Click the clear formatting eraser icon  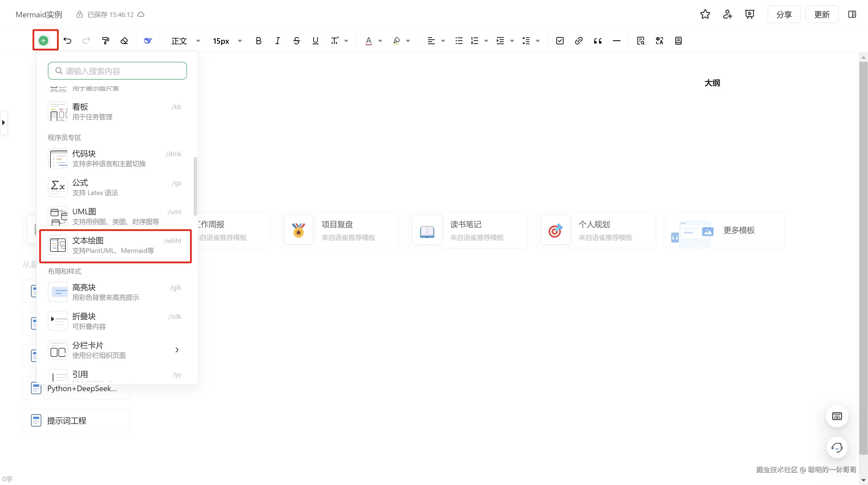pos(124,41)
